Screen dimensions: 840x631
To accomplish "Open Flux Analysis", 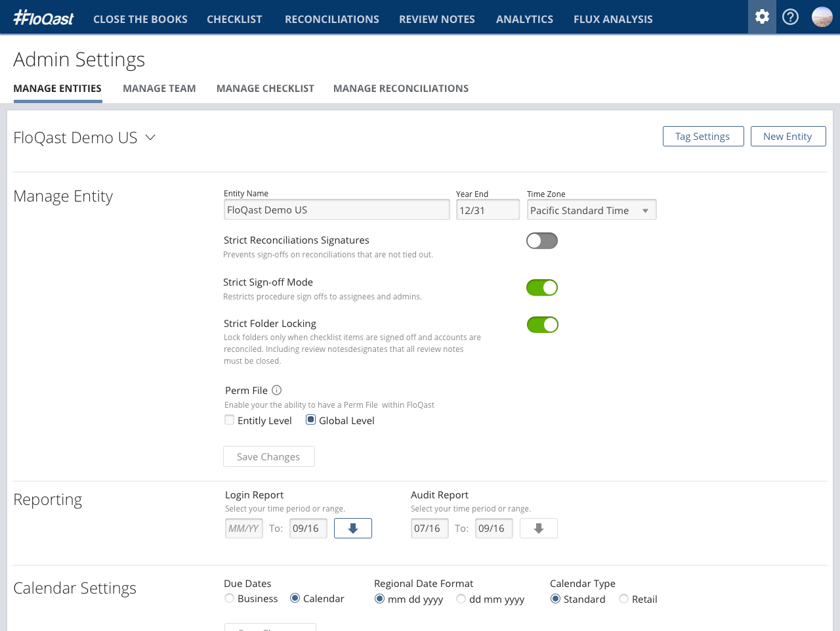I will (x=613, y=19).
